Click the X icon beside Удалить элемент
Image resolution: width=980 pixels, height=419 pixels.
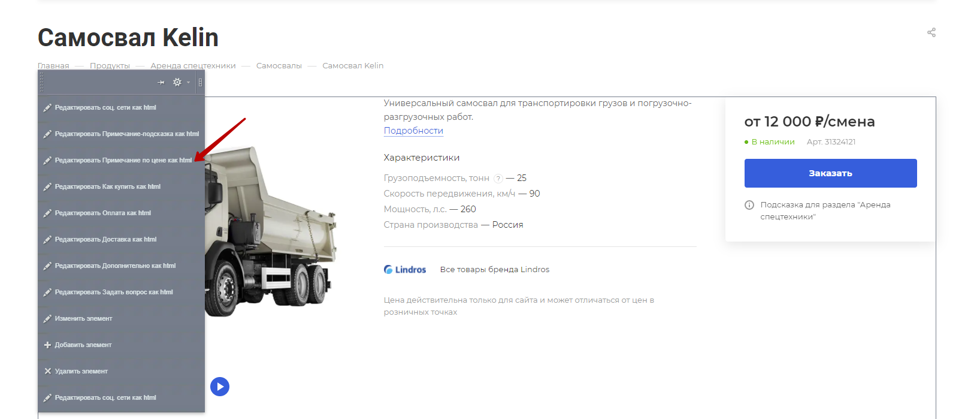pyautogui.click(x=47, y=372)
